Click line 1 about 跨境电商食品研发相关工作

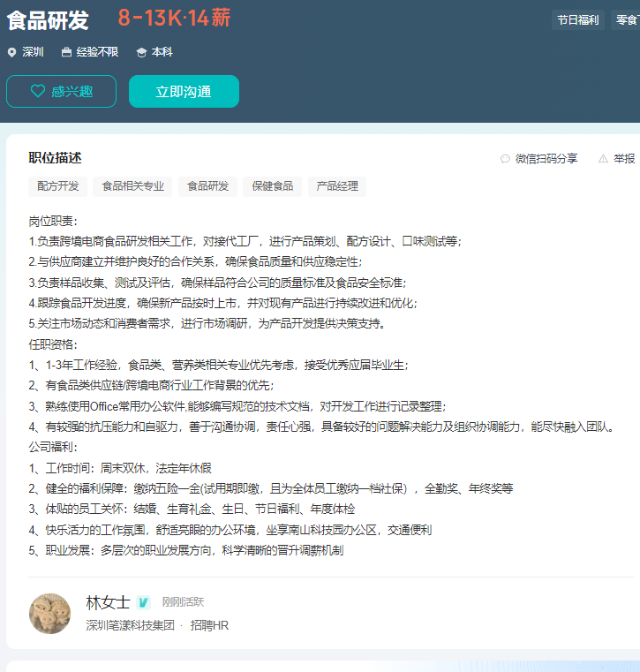[x=245, y=242]
